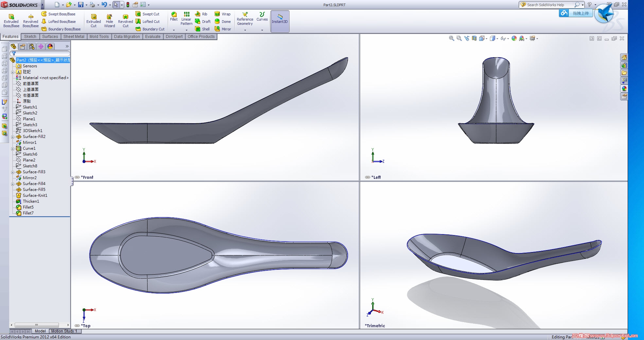Toggle the Section View icon

(x=474, y=38)
